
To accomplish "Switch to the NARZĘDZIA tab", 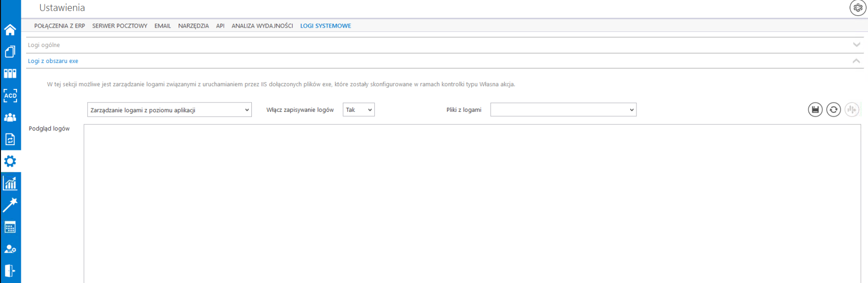I will pos(193,26).
